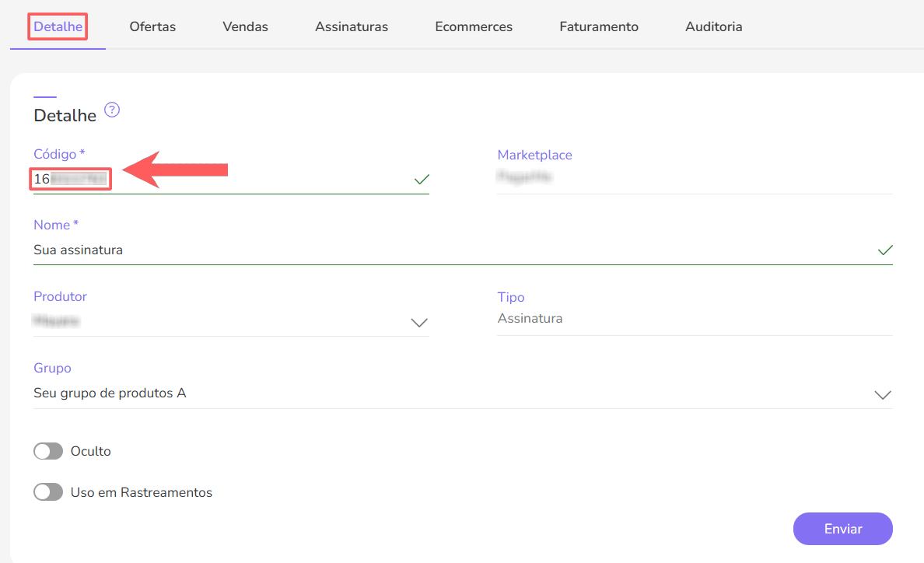Click the Tipo field showing Assinatura
Screen dimensions: 924x563
coord(694,319)
